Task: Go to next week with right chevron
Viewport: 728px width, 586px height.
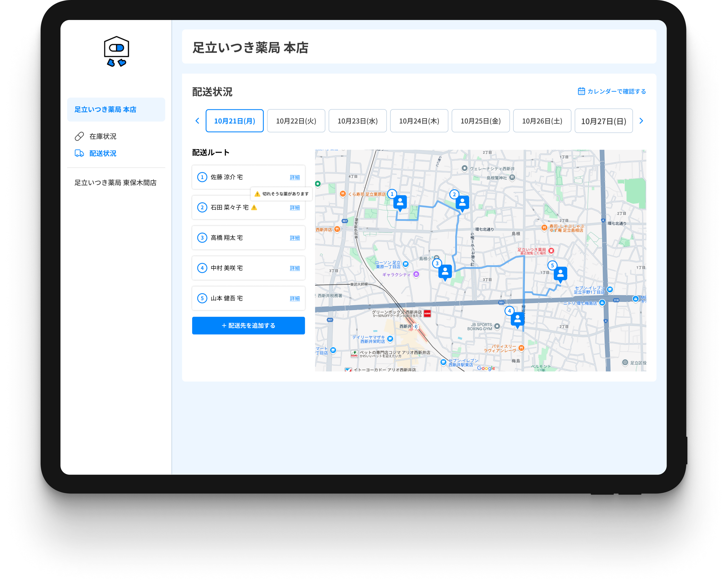Action: pyautogui.click(x=641, y=121)
